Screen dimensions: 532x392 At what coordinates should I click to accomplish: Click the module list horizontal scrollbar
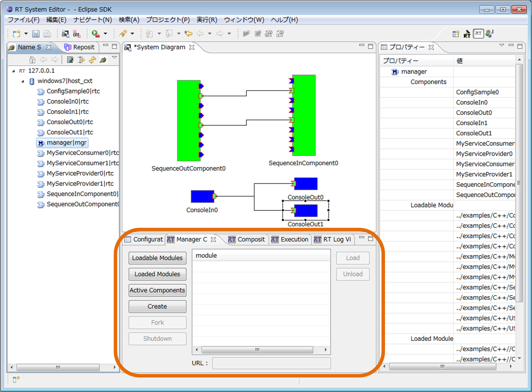(x=257, y=350)
